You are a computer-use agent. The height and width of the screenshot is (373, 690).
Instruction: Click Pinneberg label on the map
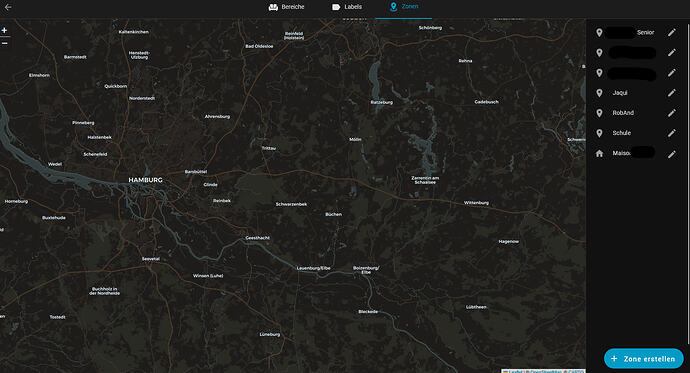click(x=83, y=123)
